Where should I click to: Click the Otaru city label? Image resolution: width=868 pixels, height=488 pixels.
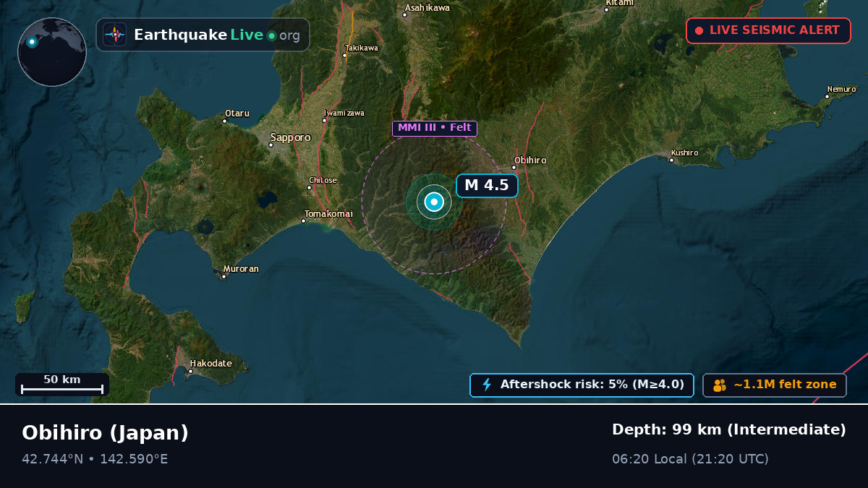[237, 114]
